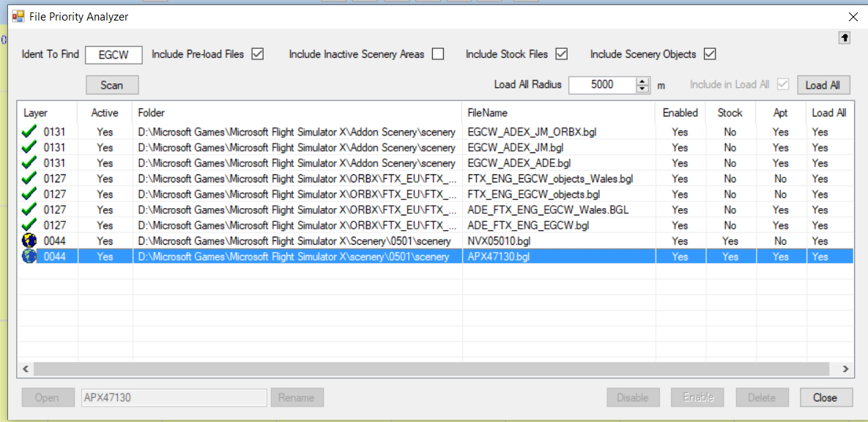The width and height of the screenshot is (868, 422).
Task: Click the green checkmark for EGCW_ADEX_ADE.bgl
Action: (29, 163)
